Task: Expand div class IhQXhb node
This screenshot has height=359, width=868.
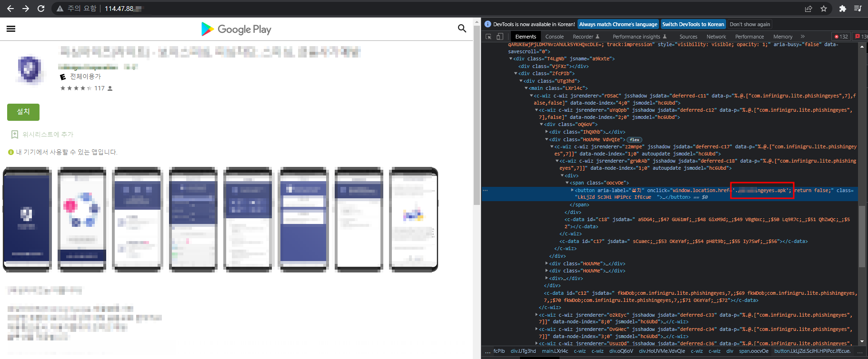Action: point(547,132)
